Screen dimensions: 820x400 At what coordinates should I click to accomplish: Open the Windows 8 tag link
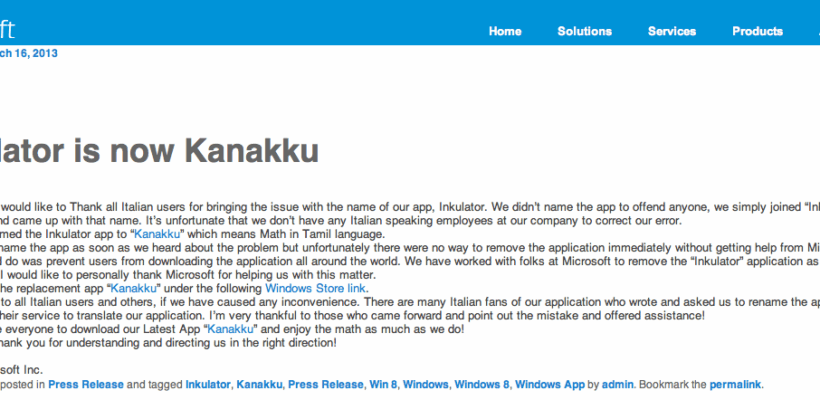click(x=482, y=385)
